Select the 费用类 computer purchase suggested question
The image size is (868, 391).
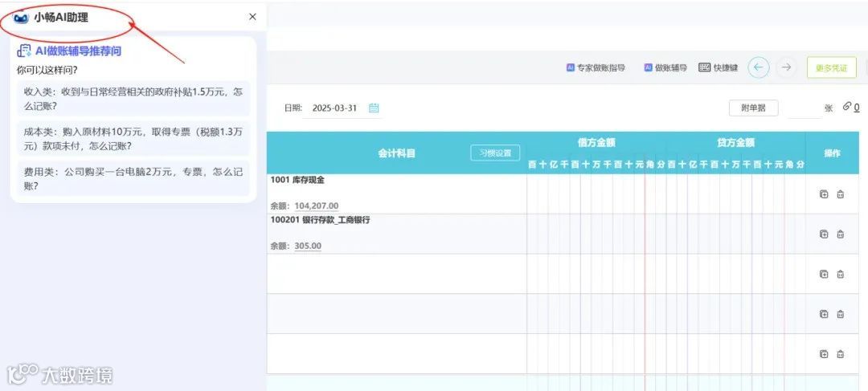click(x=133, y=178)
